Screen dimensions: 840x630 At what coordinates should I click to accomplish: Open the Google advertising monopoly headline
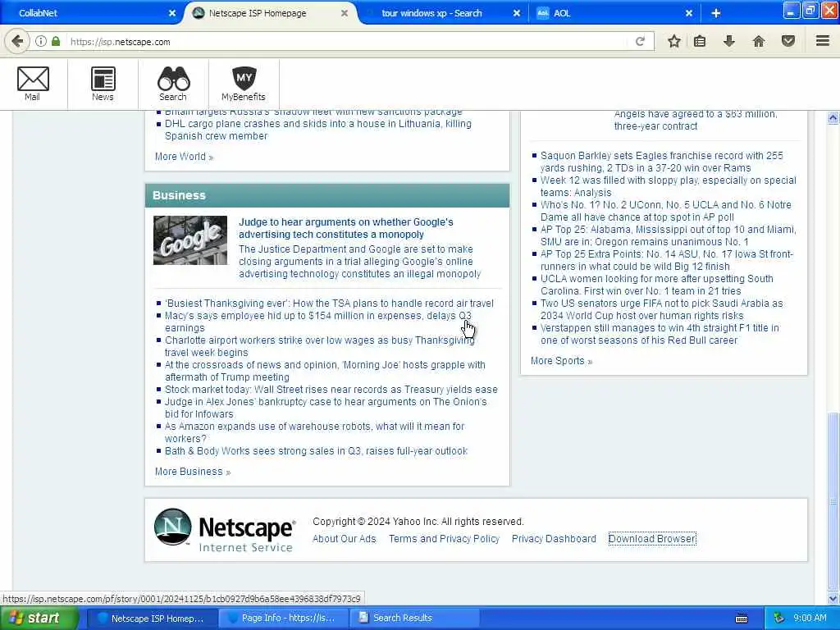coord(345,228)
